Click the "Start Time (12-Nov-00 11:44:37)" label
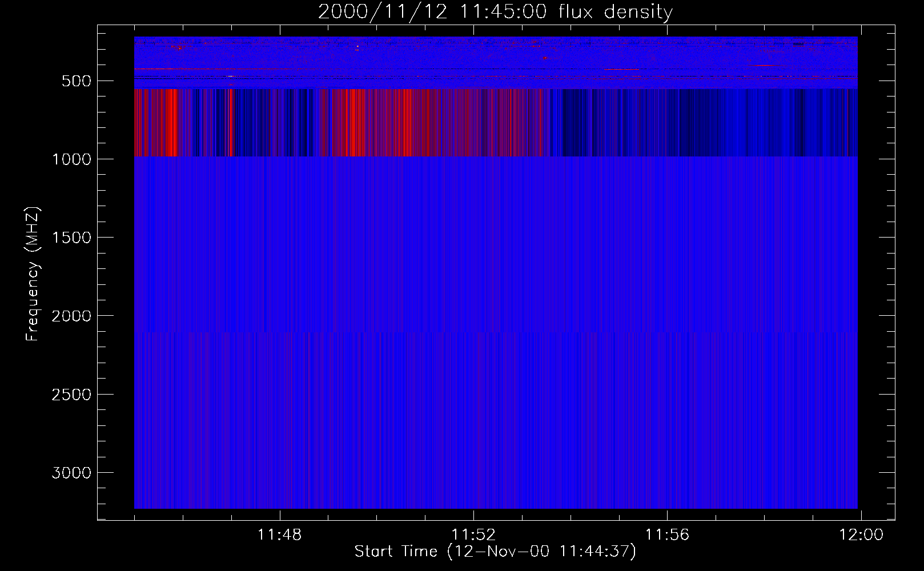Viewport: 924px width, 571px height. [495, 551]
